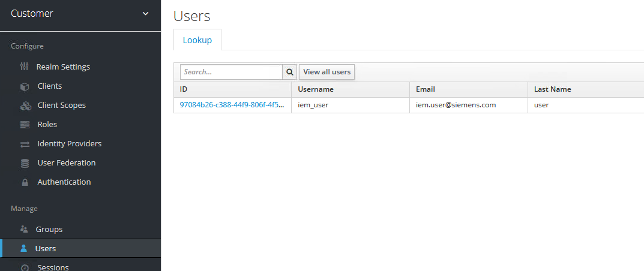Viewport: 644px width, 271px height.
Task: Click the magnifying glass search button
Action: [x=290, y=72]
